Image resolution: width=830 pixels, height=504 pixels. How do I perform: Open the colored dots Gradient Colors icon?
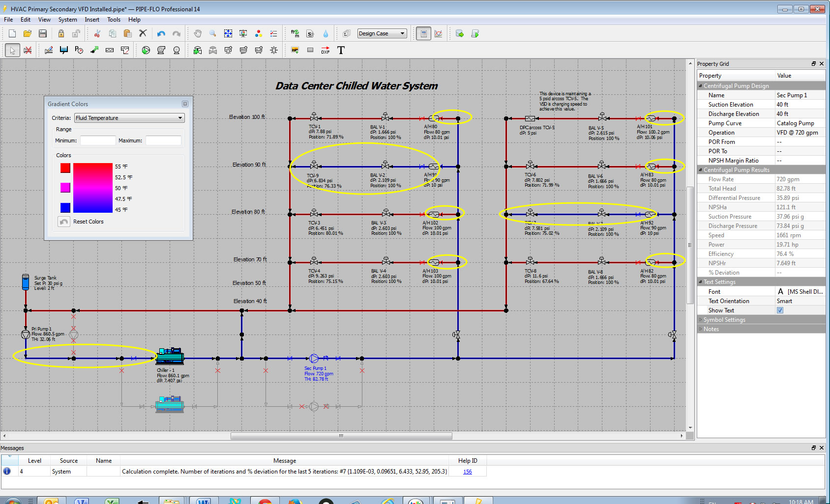point(259,33)
